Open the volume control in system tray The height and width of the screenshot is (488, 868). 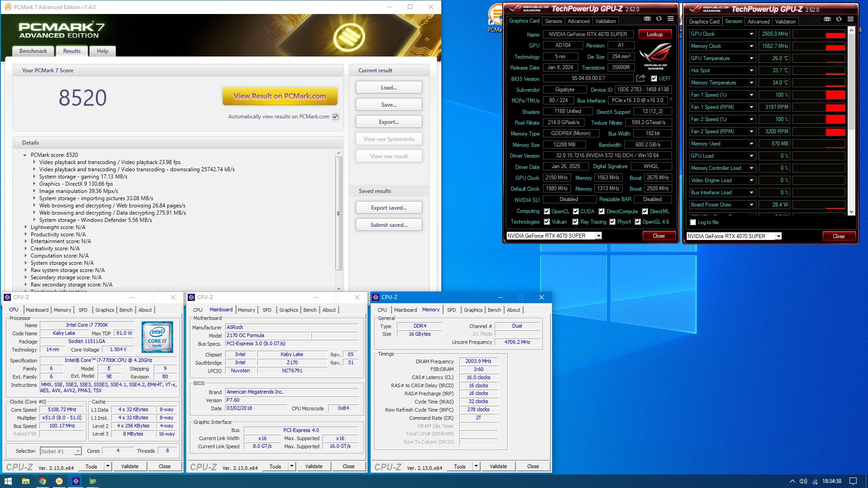[803, 481]
